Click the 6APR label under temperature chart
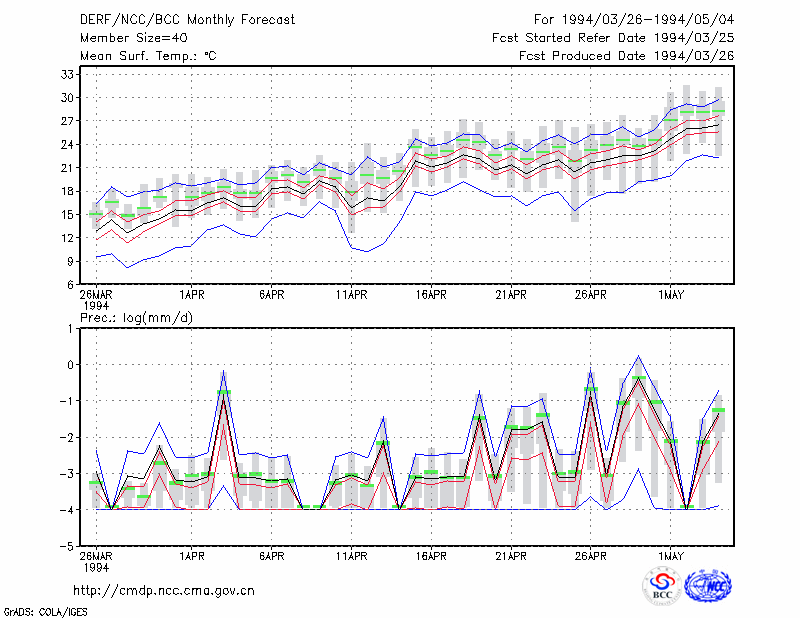This screenshot has width=800, height=618. click(x=271, y=295)
